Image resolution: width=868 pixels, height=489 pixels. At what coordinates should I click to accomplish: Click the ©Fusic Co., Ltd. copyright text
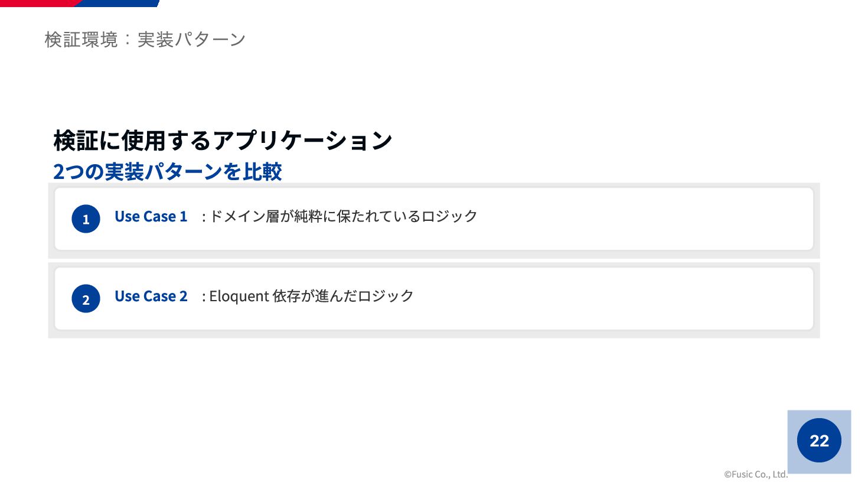(x=756, y=474)
